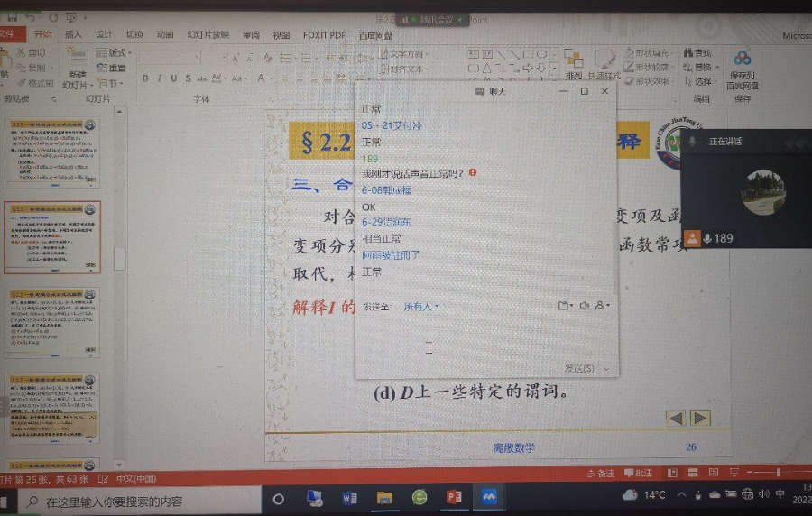This screenshot has height=516, width=812.
Task: Click the normal view icon in status bar
Action: [672, 473]
